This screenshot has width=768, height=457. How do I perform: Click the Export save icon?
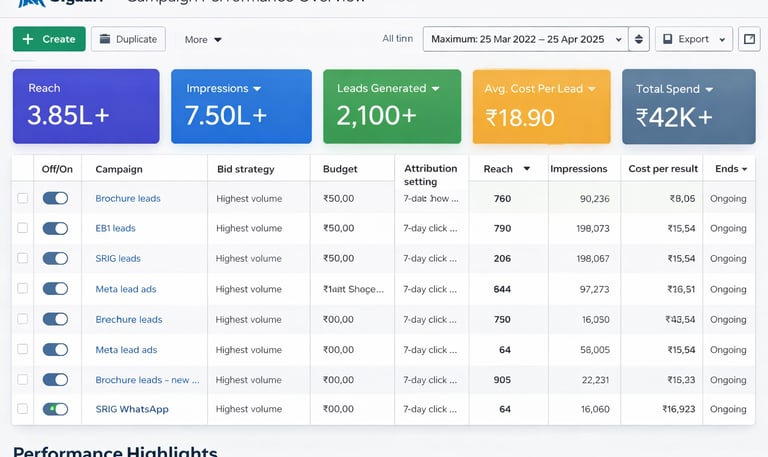(x=667, y=39)
